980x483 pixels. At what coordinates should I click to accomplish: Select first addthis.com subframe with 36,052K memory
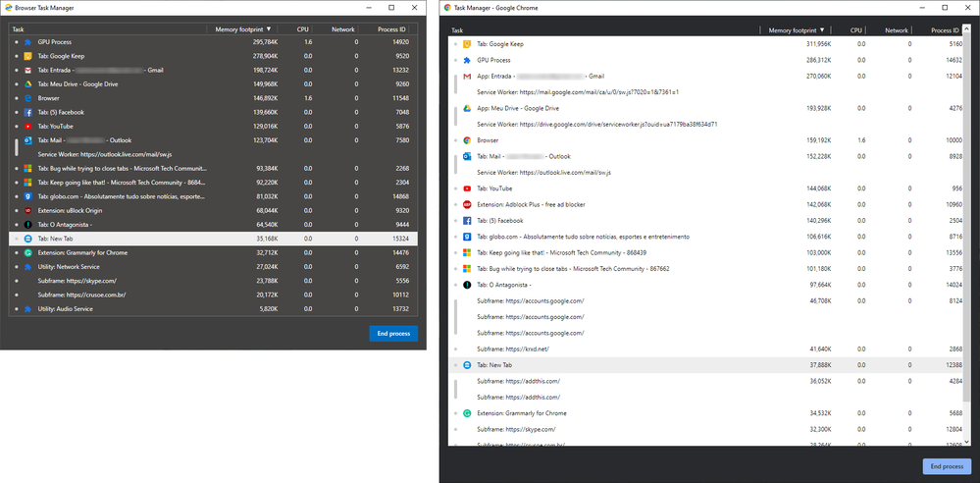706,381
